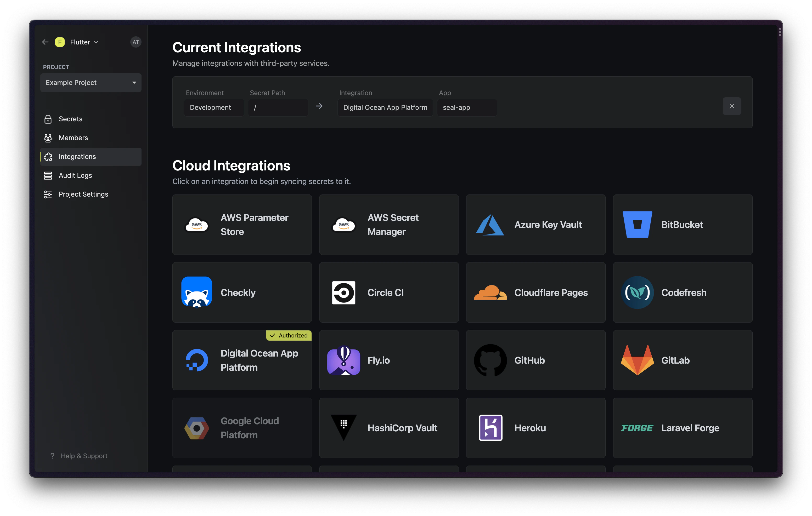Image resolution: width=812 pixels, height=516 pixels.
Task: Click the HashiCorp Vault triangle logo
Action: pos(344,427)
